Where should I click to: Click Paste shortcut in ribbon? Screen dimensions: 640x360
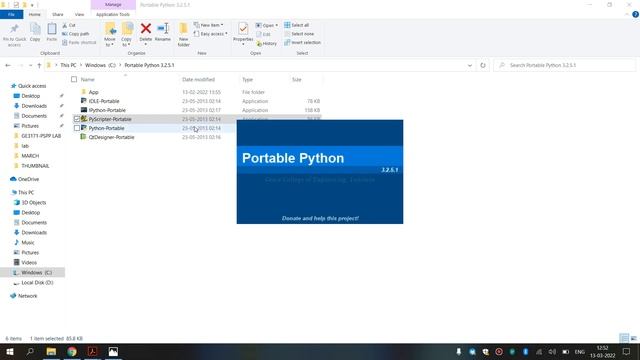(79, 42)
